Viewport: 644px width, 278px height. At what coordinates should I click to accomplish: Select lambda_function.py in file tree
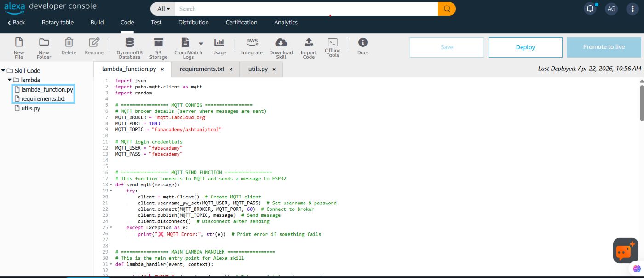coord(44,89)
